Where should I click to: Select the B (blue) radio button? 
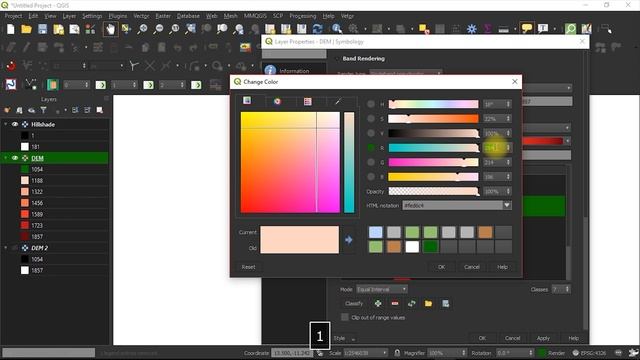(371, 177)
